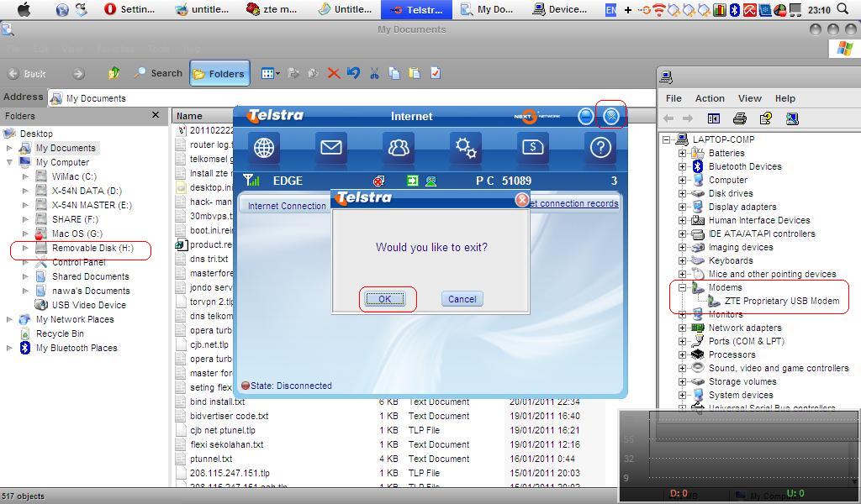Select USB Video Device in folder tree
This screenshot has width=861, height=504.
88,305
